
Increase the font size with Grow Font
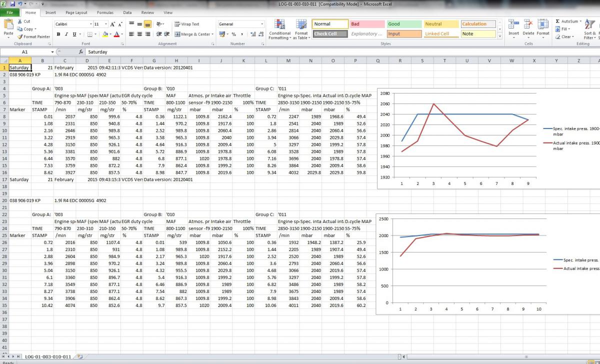click(113, 24)
